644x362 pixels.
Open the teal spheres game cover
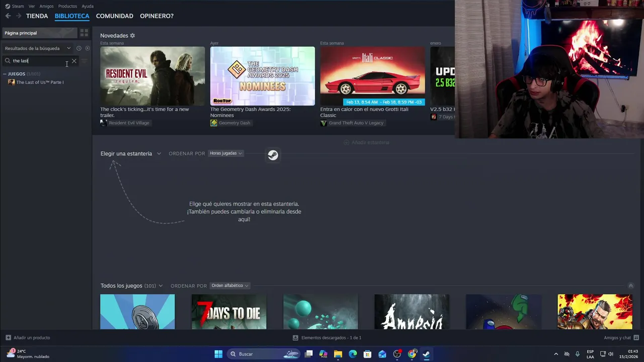[x=320, y=312]
